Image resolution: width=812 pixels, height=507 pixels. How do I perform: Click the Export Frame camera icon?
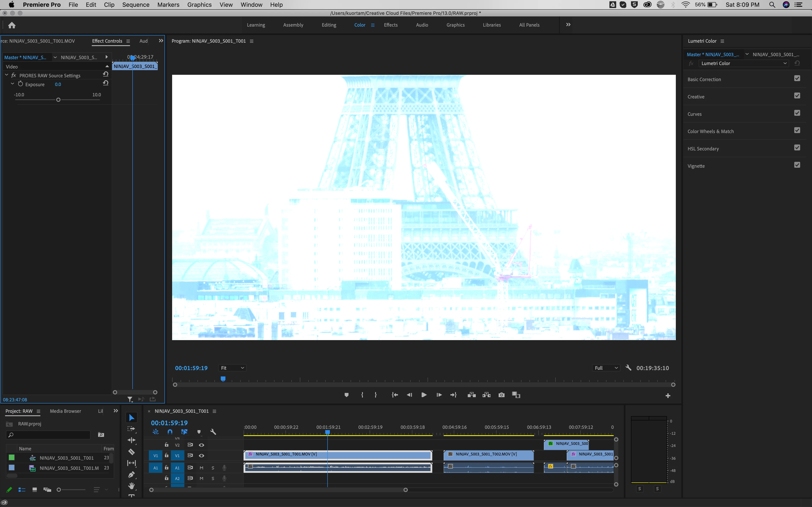pyautogui.click(x=501, y=395)
